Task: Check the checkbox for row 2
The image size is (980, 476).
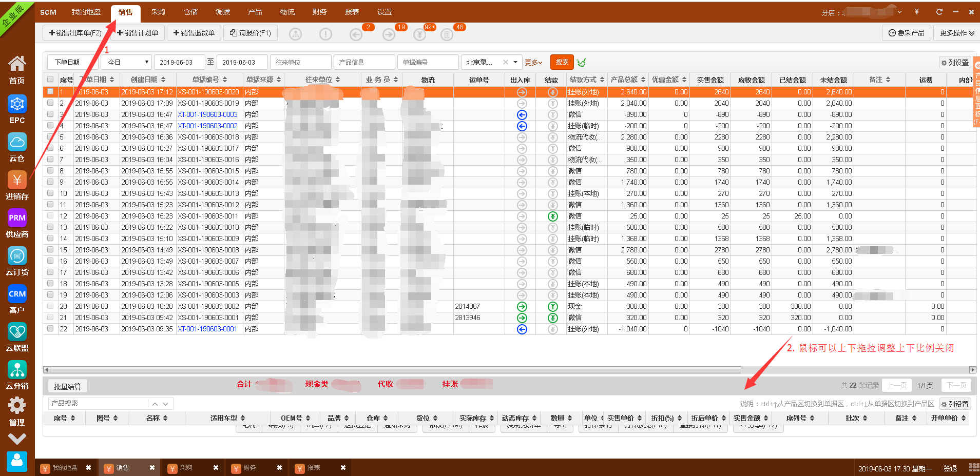Action: [x=50, y=103]
